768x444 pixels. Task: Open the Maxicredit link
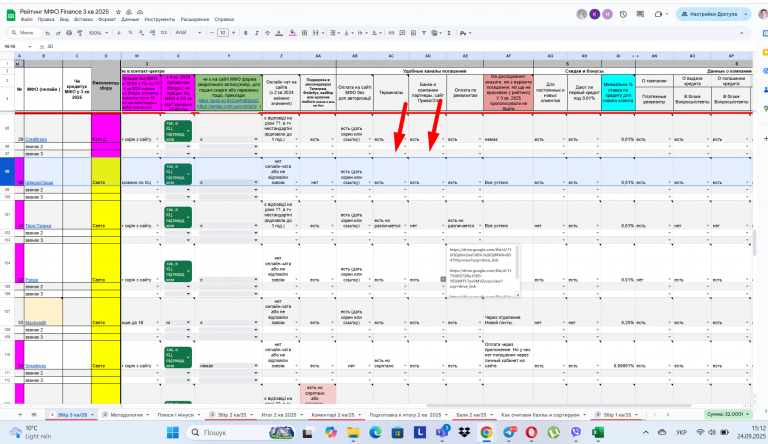(36, 322)
